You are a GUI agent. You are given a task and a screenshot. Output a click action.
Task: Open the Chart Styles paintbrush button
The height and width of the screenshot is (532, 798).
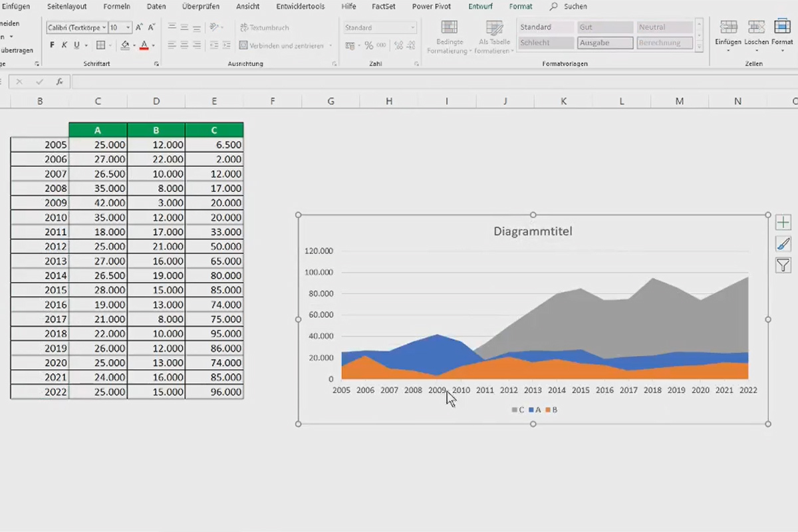(783, 244)
